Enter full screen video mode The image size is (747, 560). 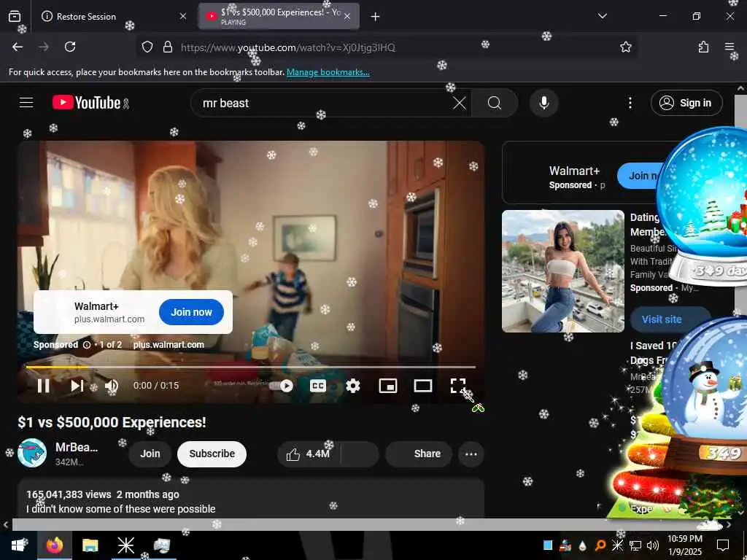tap(458, 386)
